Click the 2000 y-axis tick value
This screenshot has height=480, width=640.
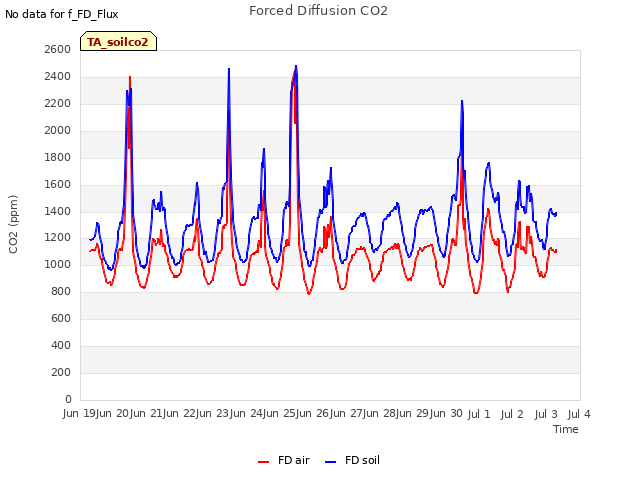pyautogui.click(x=58, y=130)
